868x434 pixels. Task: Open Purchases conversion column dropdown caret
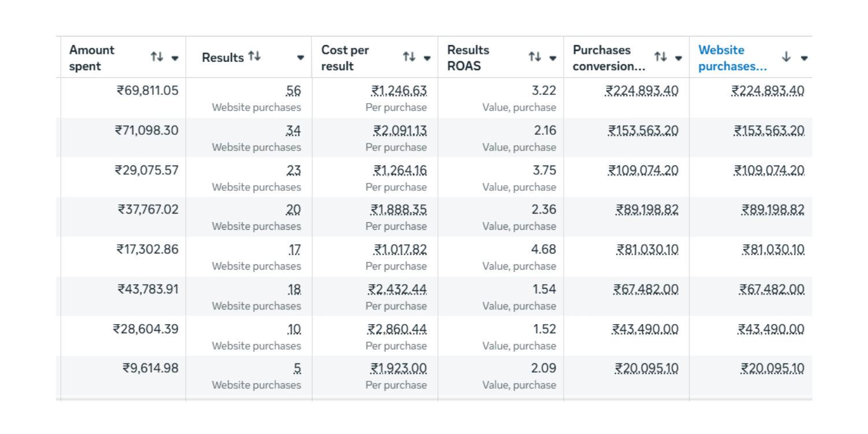(678, 58)
